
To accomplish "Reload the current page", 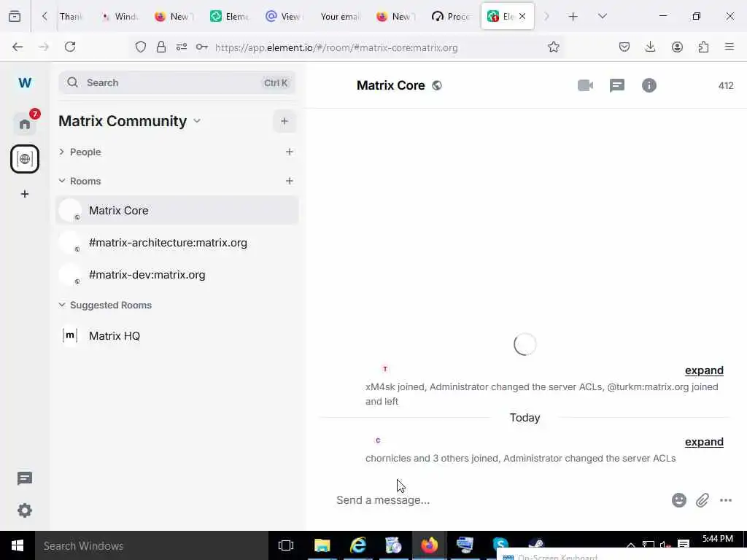I will [x=70, y=47].
